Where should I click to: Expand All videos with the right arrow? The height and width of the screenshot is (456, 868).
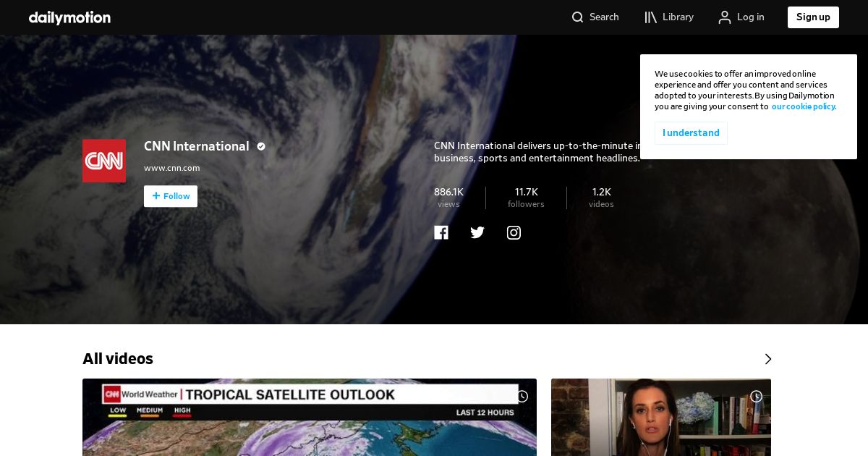768,359
